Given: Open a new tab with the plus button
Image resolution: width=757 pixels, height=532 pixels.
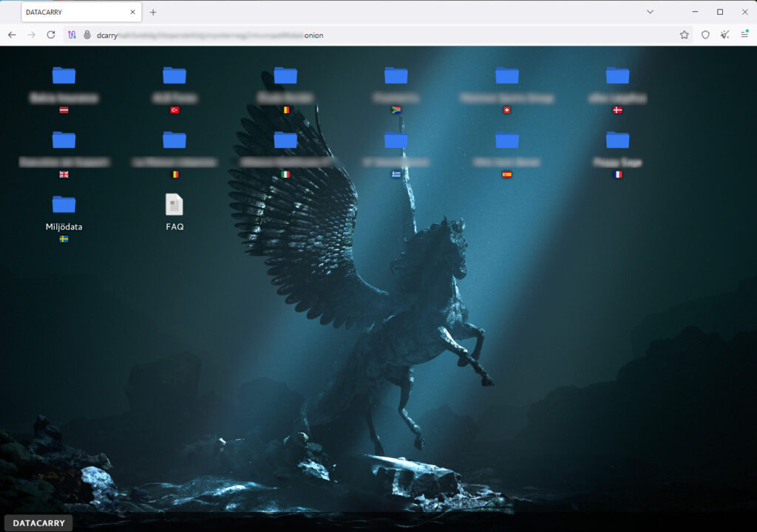Looking at the screenshot, I should click(153, 12).
